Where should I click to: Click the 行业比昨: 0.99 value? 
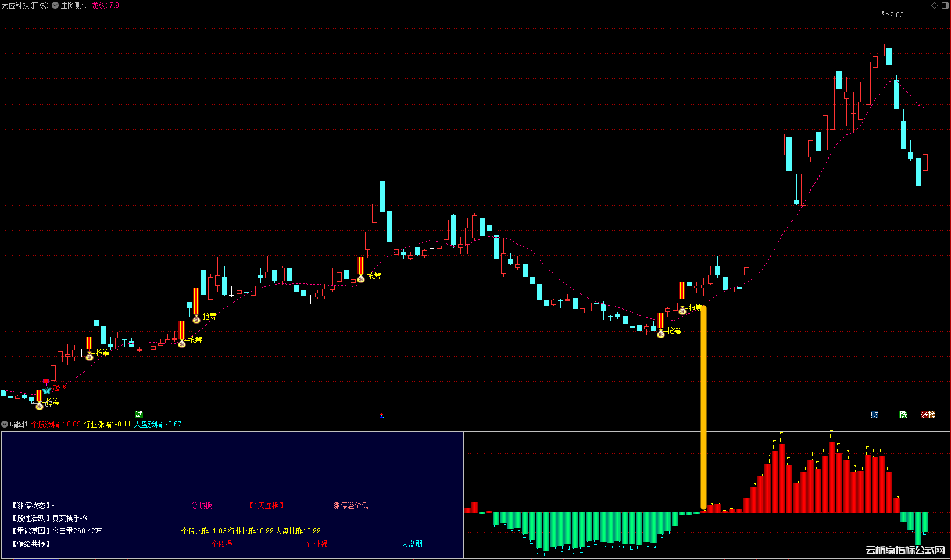(251, 531)
